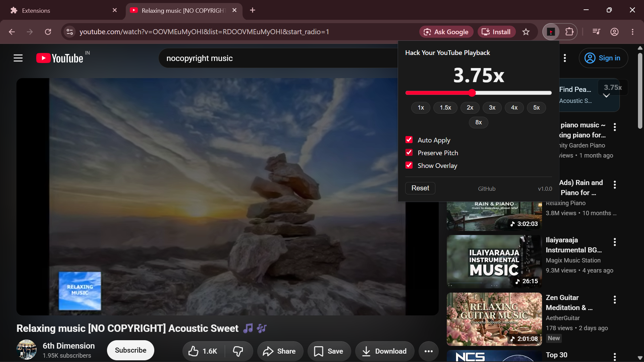Viewport: 644px width, 362px height.
Task: View site information icon in the address bar
Action: (70, 32)
